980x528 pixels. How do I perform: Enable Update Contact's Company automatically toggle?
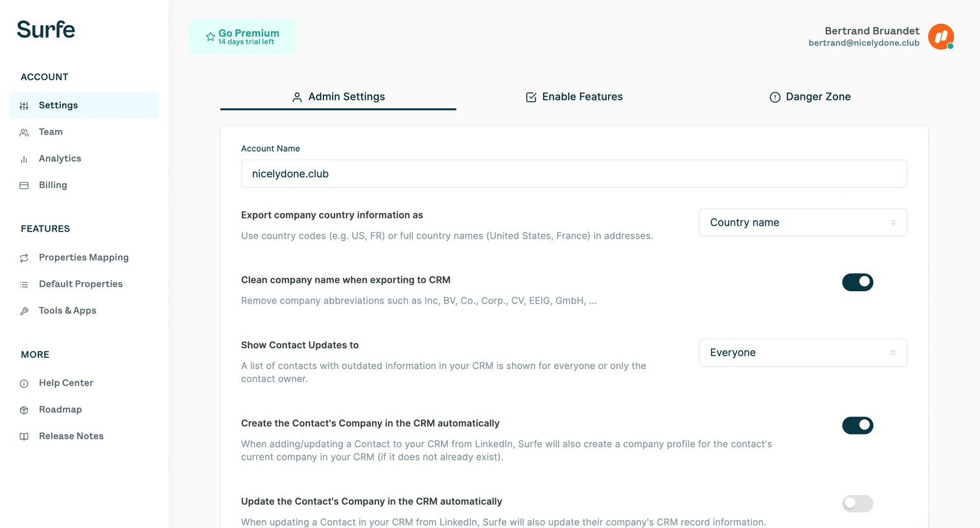[x=857, y=503]
